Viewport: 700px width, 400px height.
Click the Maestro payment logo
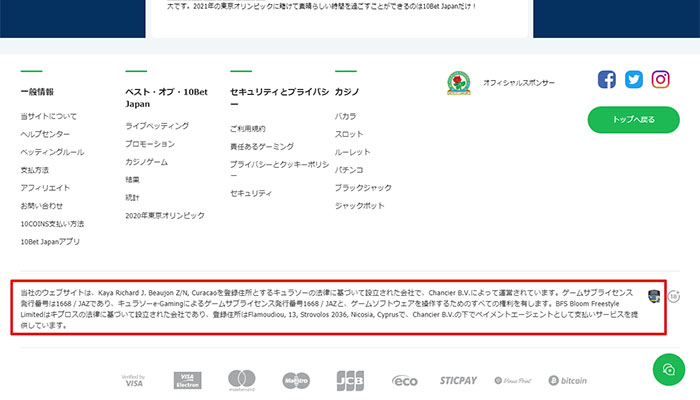click(x=296, y=381)
